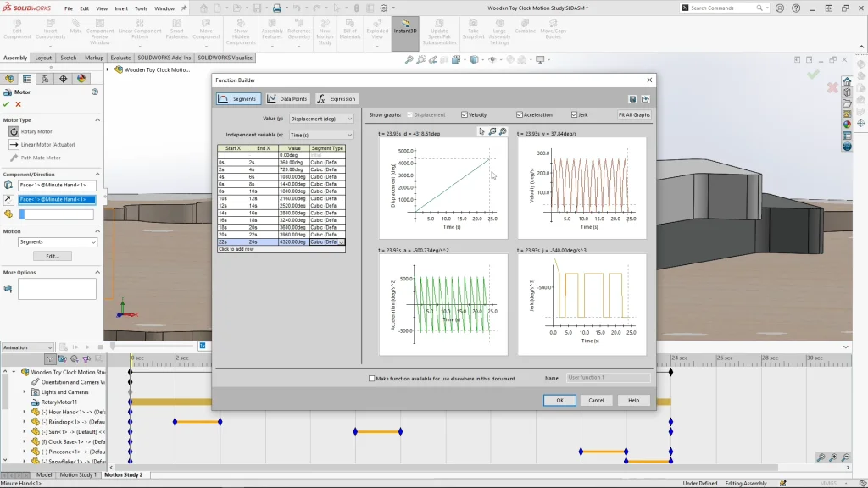
Task: Switch to the Data Points tab
Action: (x=287, y=99)
